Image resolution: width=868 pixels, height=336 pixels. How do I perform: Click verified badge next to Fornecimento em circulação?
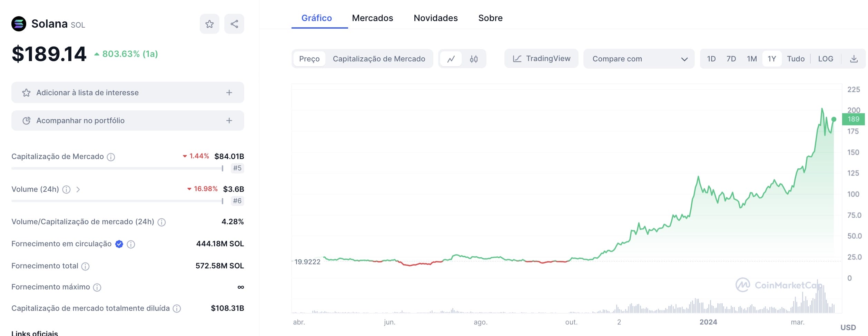click(x=119, y=244)
